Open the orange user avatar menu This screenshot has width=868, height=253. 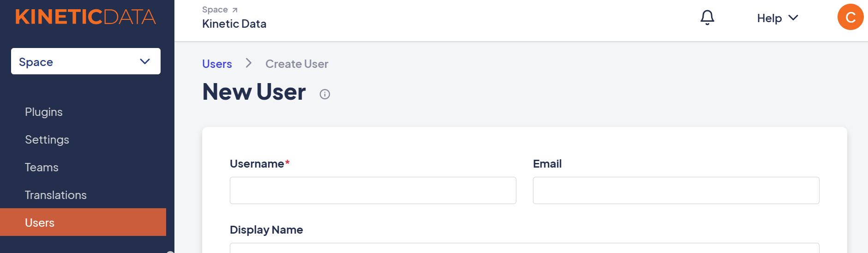point(850,17)
